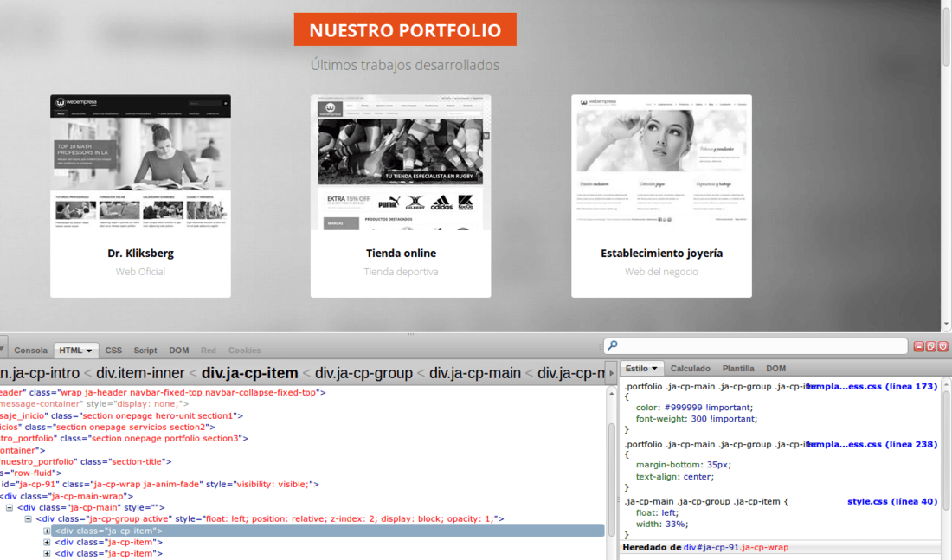Click the "Dr. Kliksberg" card title
Viewport: 952px width, 560px height.
pos(140,254)
